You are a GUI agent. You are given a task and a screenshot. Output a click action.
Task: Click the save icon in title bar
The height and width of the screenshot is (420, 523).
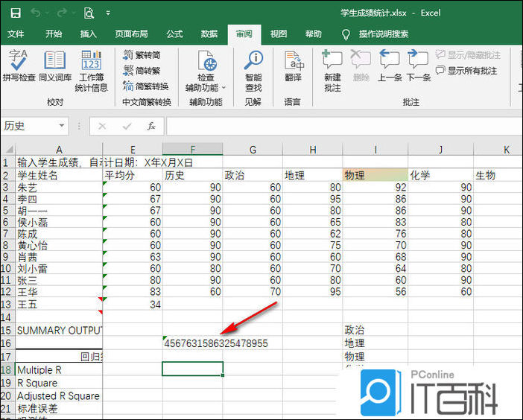tap(16, 13)
